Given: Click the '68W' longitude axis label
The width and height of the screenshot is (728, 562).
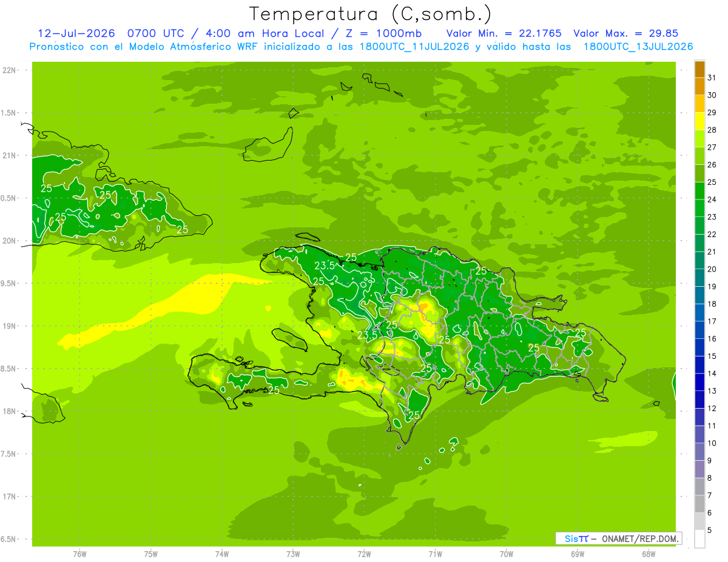Looking at the screenshot, I should [649, 554].
